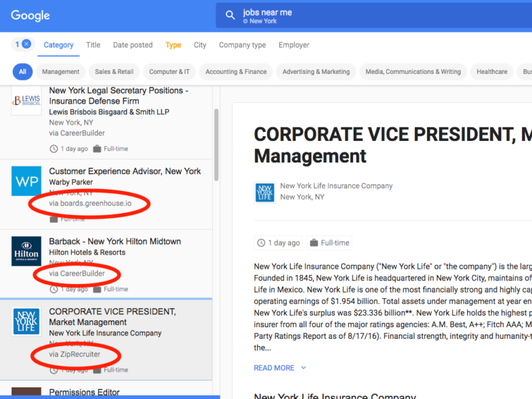Click the Warby Parker WP logo
The width and height of the screenshot is (532, 399).
pos(26,181)
